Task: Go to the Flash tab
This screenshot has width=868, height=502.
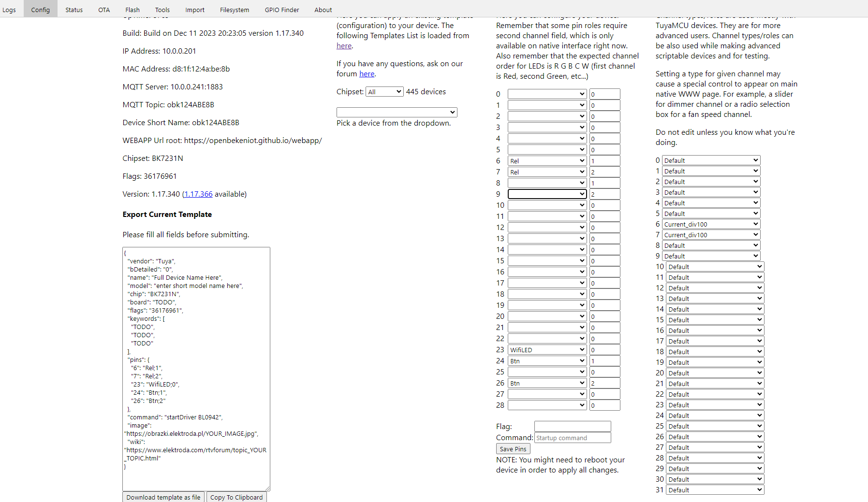Action: coord(132,10)
